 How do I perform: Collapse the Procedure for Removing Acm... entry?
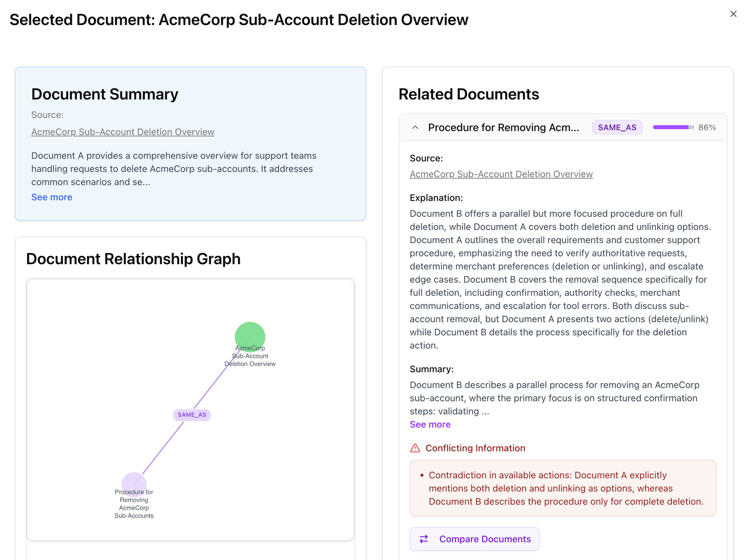415,128
